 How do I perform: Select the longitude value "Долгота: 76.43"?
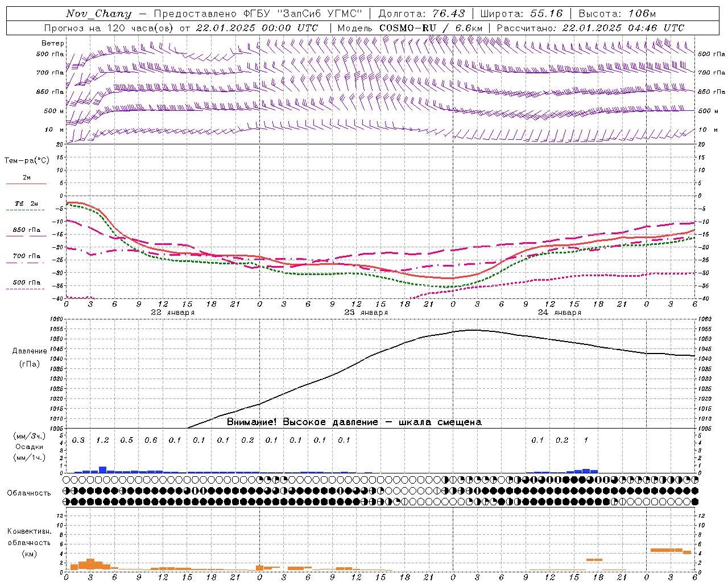click(421, 14)
